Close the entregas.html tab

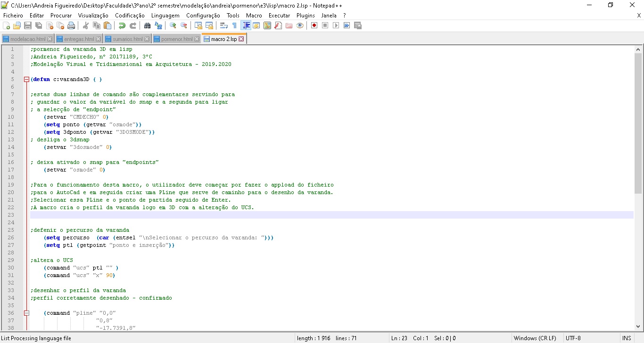99,39
